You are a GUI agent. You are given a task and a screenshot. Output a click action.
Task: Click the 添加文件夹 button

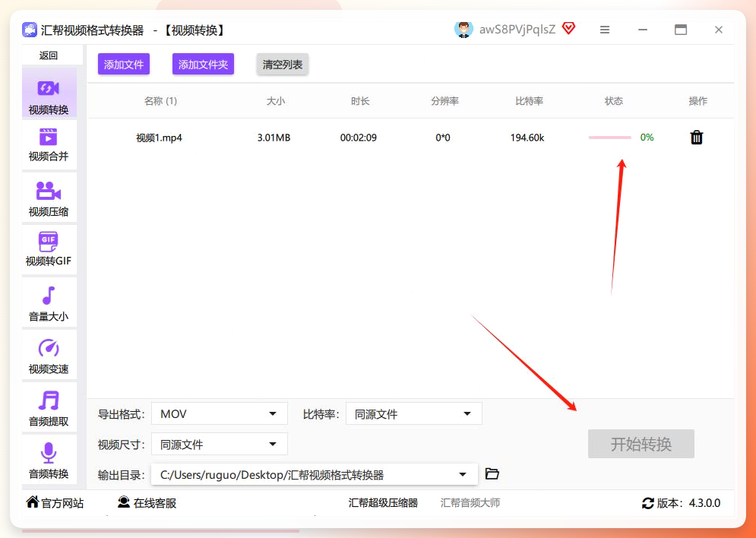click(x=203, y=64)
